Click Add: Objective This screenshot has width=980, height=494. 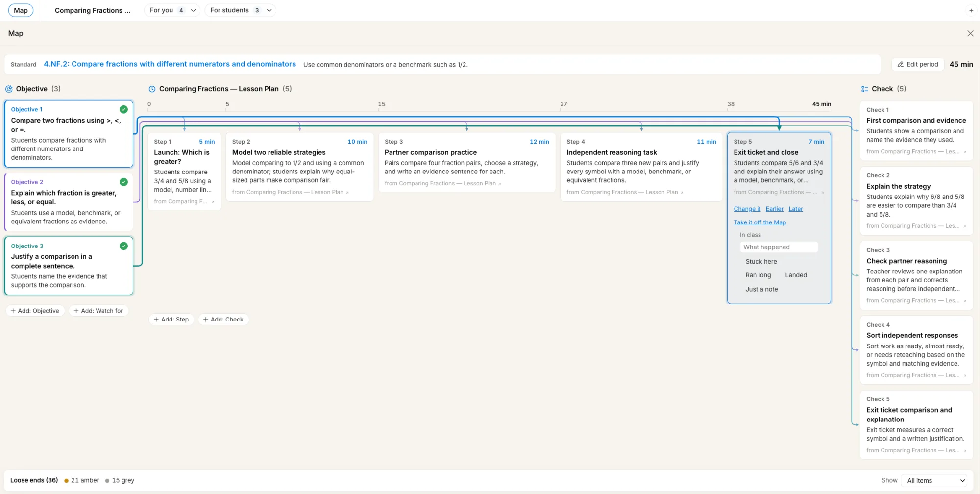pos(35,311)
